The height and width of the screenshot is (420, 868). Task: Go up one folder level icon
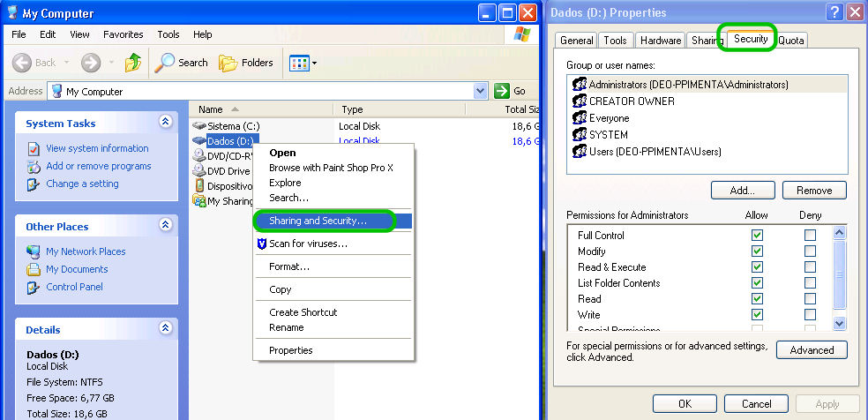click(133, 63)
